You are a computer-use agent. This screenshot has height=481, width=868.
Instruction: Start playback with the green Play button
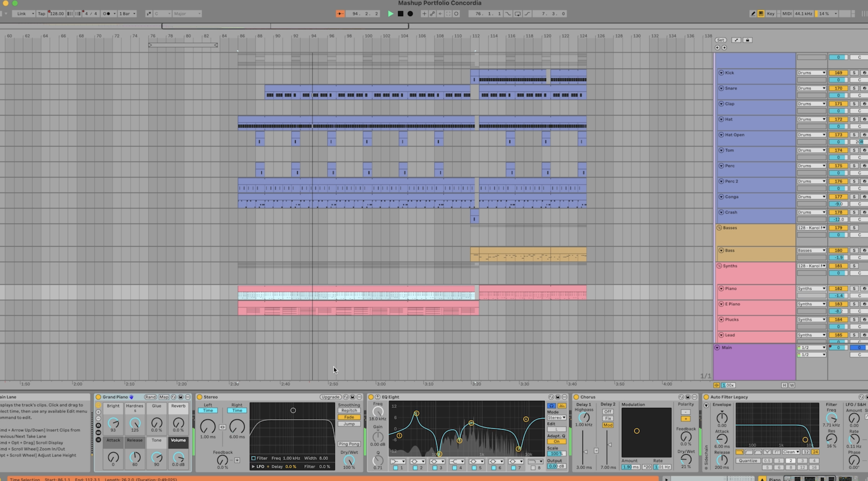pos(390,13)
